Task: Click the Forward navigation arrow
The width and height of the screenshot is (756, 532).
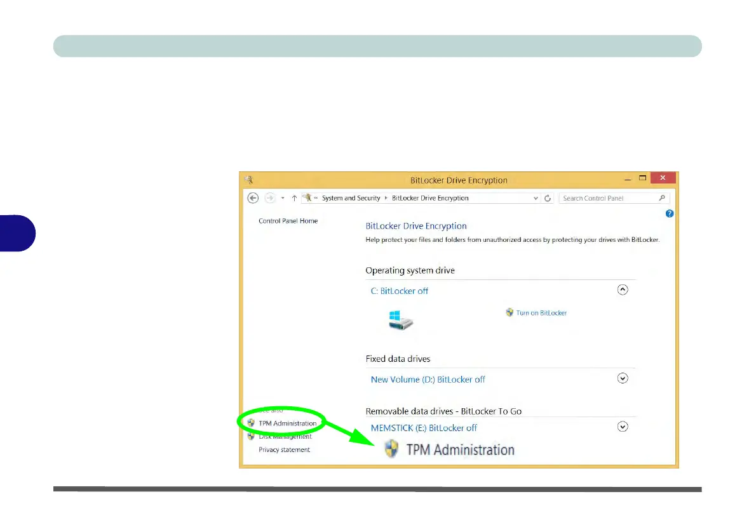Action: [x=270, y=198]
